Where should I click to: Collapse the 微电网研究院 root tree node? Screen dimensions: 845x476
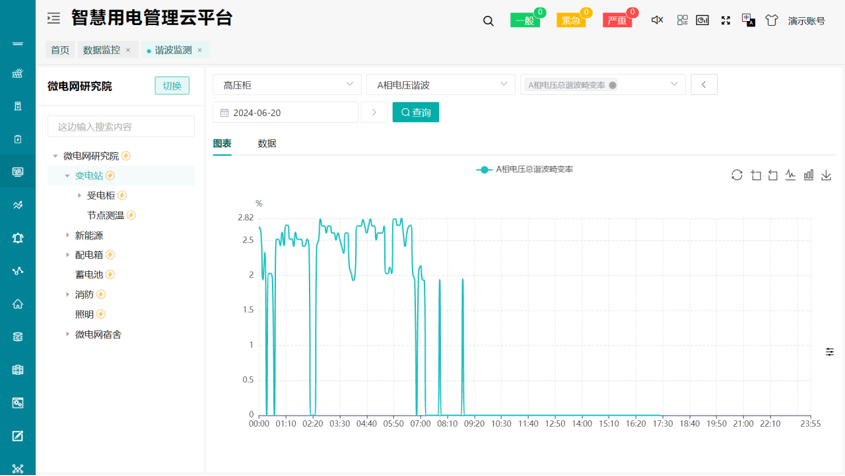pyautogui.click(x=55, y=156)
